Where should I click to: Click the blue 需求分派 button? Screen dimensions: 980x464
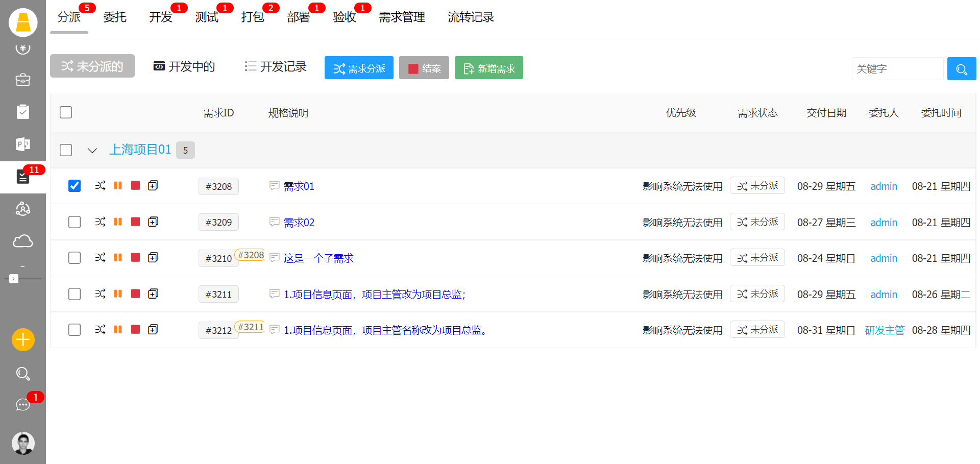[359, 68]
